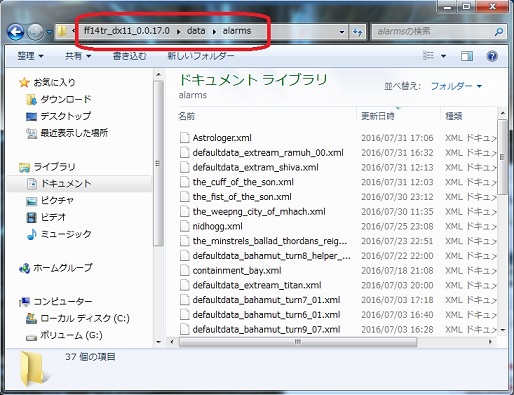Viewport: 514px width, 395px height.
Task: Click the ホームグループ globe icon
Action: tap(24, 268)
